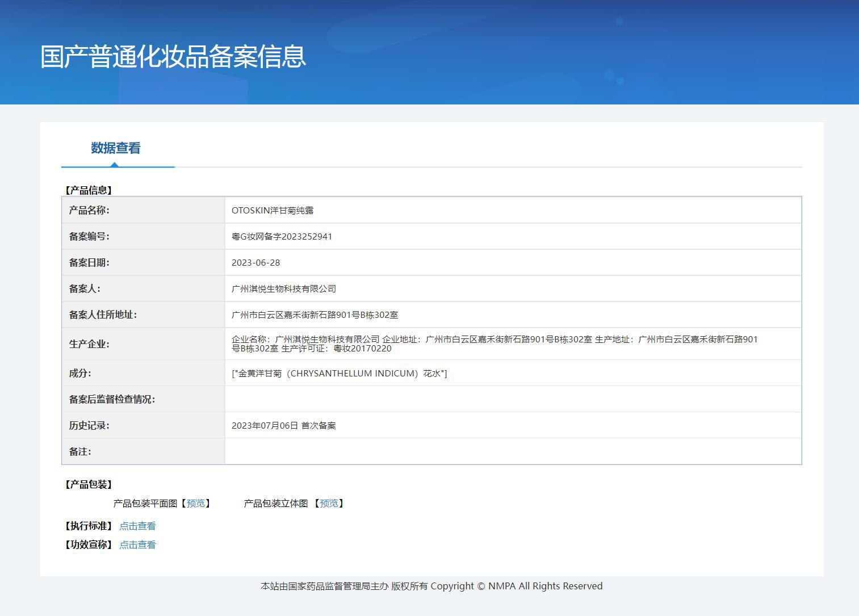Open 产品包装平面图 预览 link
This screenshot has height=616, width=859.
[x=196, y=504]
